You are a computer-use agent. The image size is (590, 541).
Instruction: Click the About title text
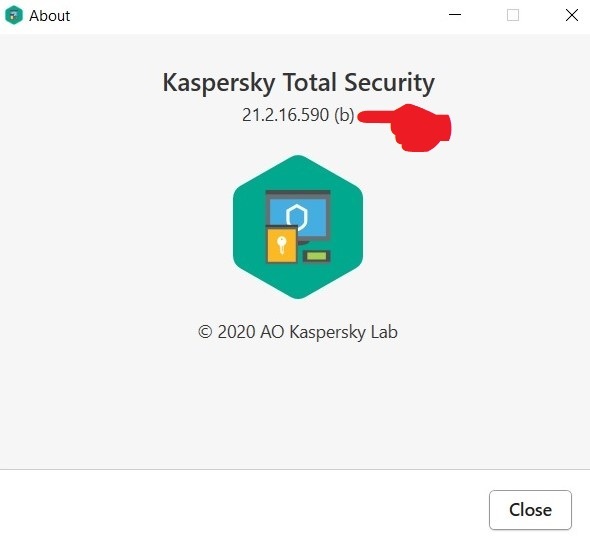tap(49, 16)
